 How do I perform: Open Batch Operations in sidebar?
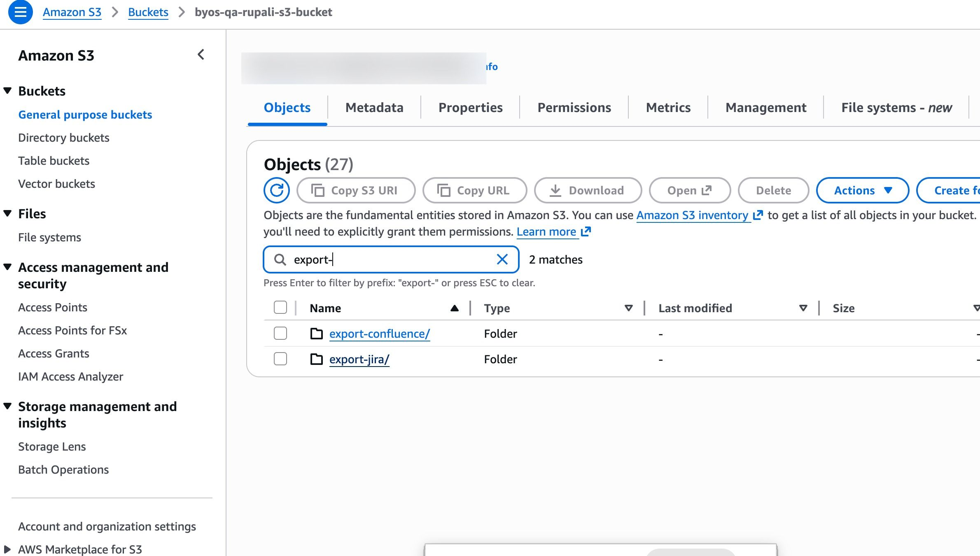(63, 470)
